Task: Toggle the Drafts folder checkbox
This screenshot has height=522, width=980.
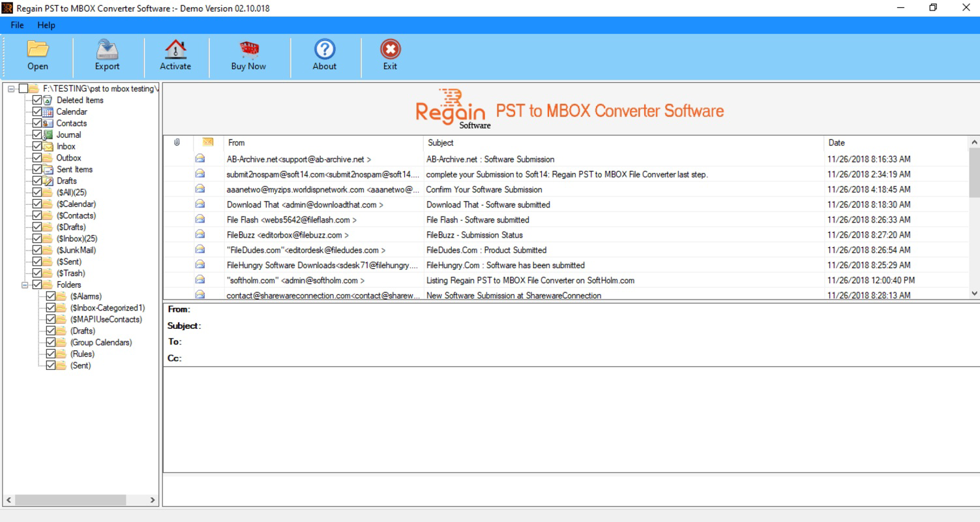Action: coord(37,181)
